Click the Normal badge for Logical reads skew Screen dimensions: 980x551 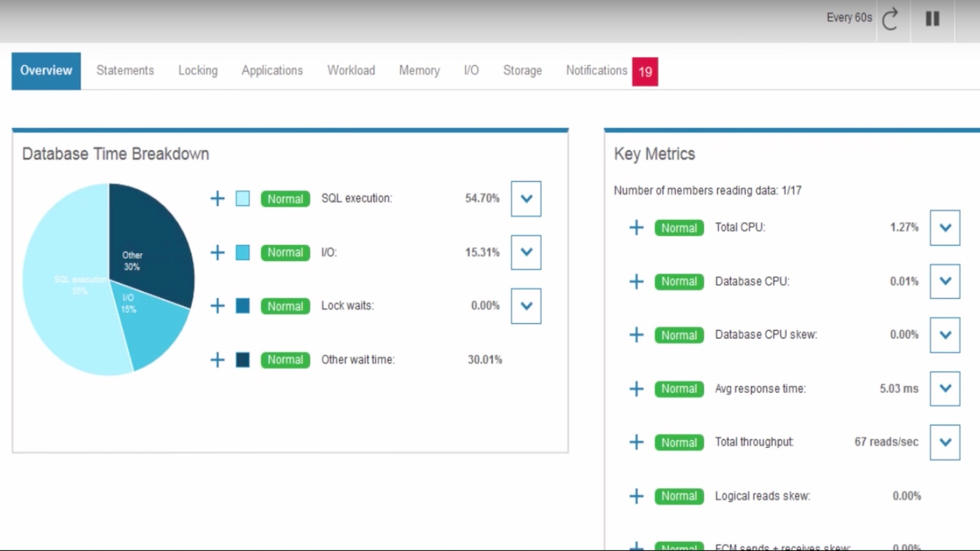click(x=679, y=496)
